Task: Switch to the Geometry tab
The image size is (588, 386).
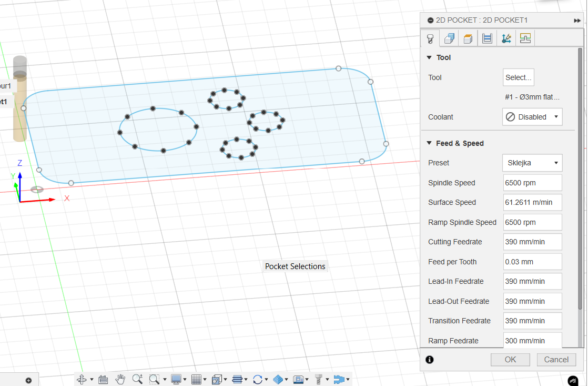Action: [449, 38]
